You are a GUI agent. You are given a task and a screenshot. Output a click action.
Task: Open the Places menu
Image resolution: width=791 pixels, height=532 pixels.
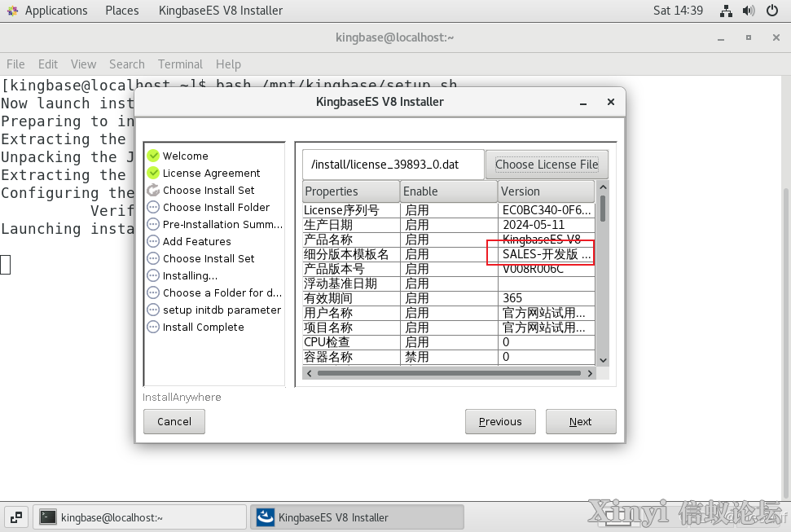click(x=122, y=11)
